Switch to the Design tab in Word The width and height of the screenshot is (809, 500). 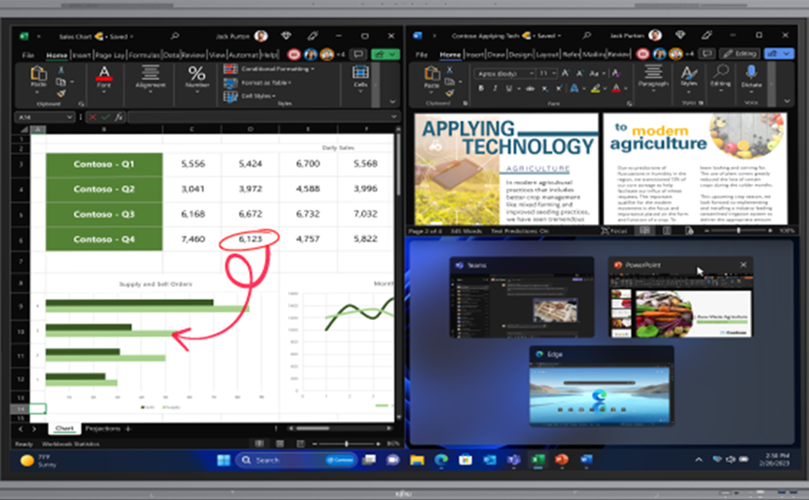click(520, 55)
